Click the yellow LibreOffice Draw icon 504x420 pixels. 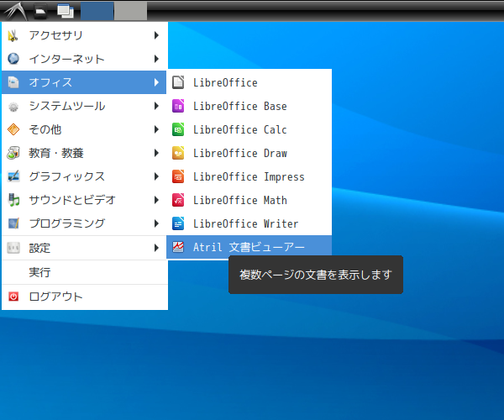178,153
